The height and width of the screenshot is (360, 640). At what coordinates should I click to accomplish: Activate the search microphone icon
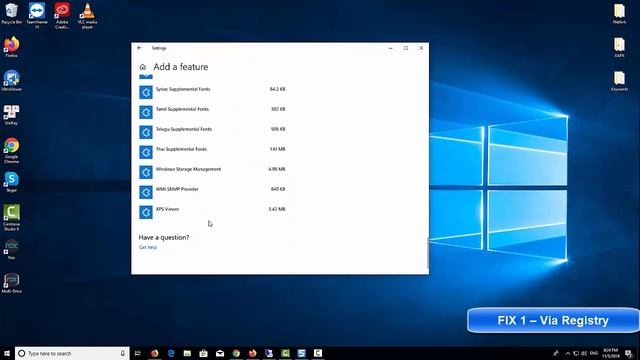122,353
